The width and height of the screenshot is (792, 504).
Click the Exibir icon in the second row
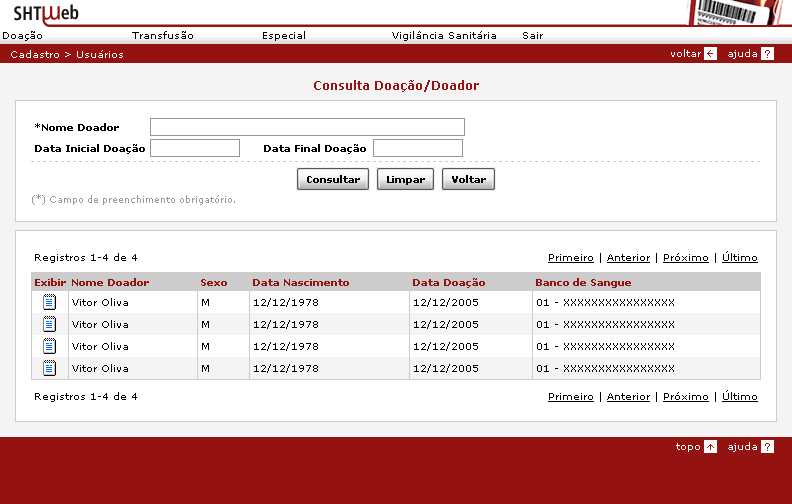click(49, 324)
